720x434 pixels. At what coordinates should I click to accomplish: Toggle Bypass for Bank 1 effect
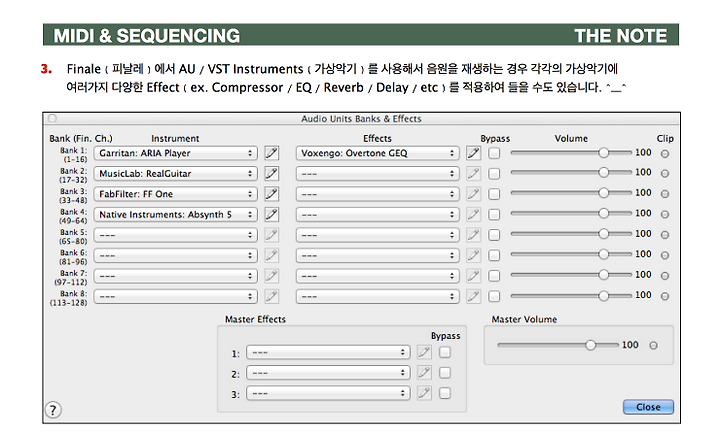[x=494, y=153]
